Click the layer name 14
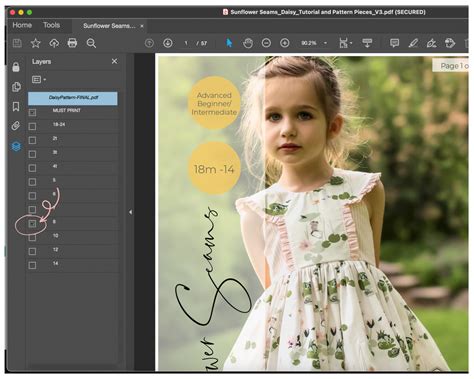Screen dimensions: 474x379 pos(55,263)
